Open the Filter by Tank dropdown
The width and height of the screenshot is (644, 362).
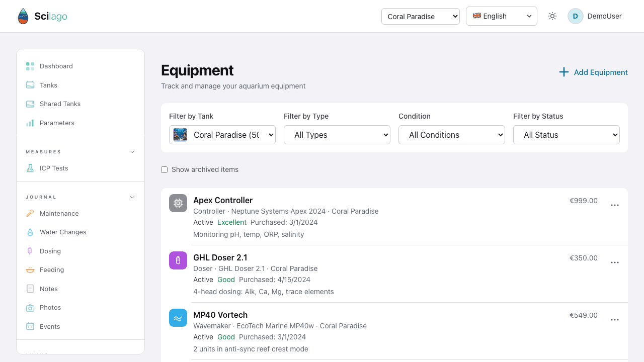pyautogui.click(x=222, y=135)
